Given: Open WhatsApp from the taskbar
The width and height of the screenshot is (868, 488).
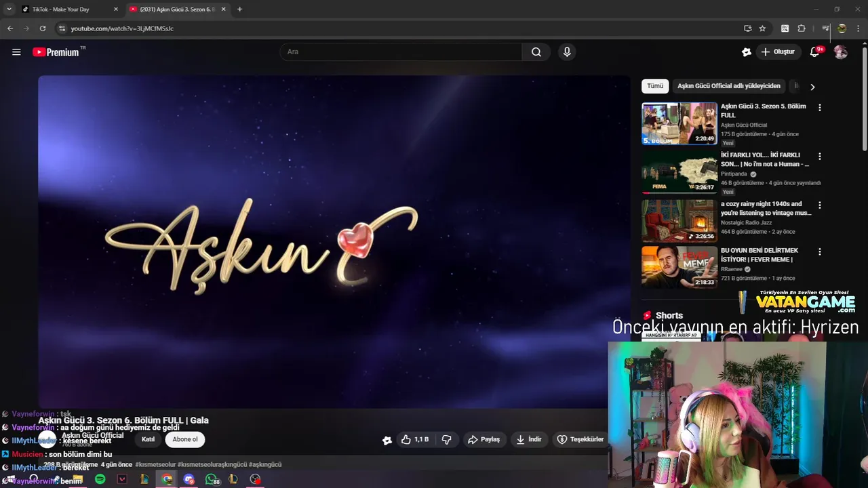Looking at the screenshot, I should coord(212,479).
